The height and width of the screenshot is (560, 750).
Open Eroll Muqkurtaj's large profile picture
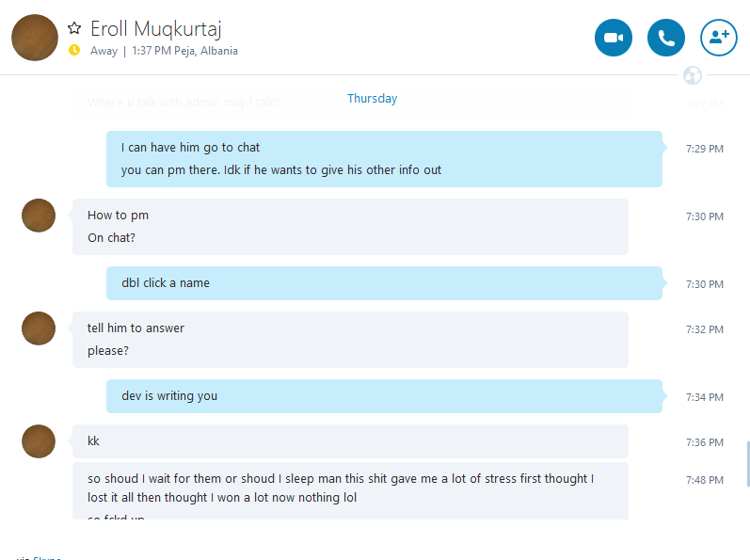35,38
